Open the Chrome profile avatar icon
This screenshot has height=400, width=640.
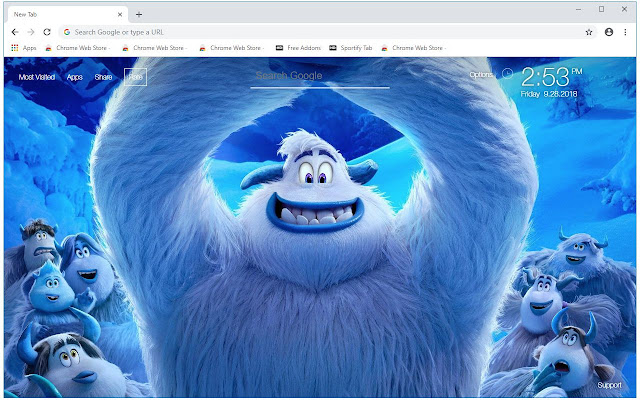point(609,32)
